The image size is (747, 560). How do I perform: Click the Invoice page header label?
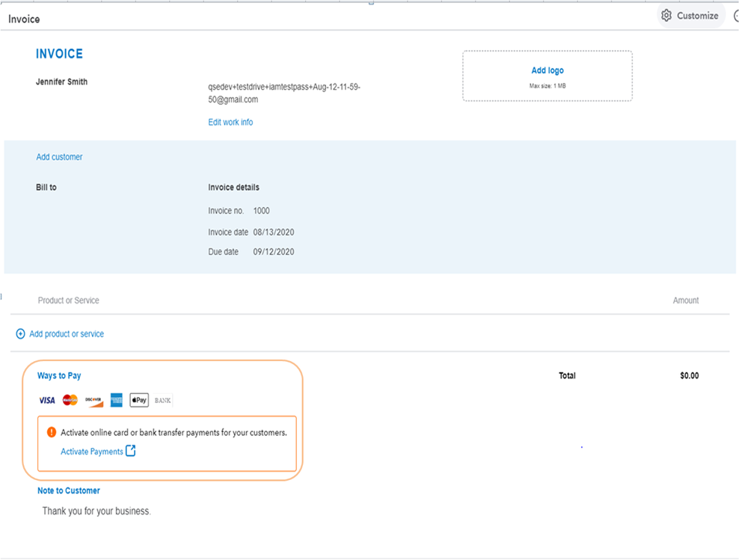(x=24, y=19)
